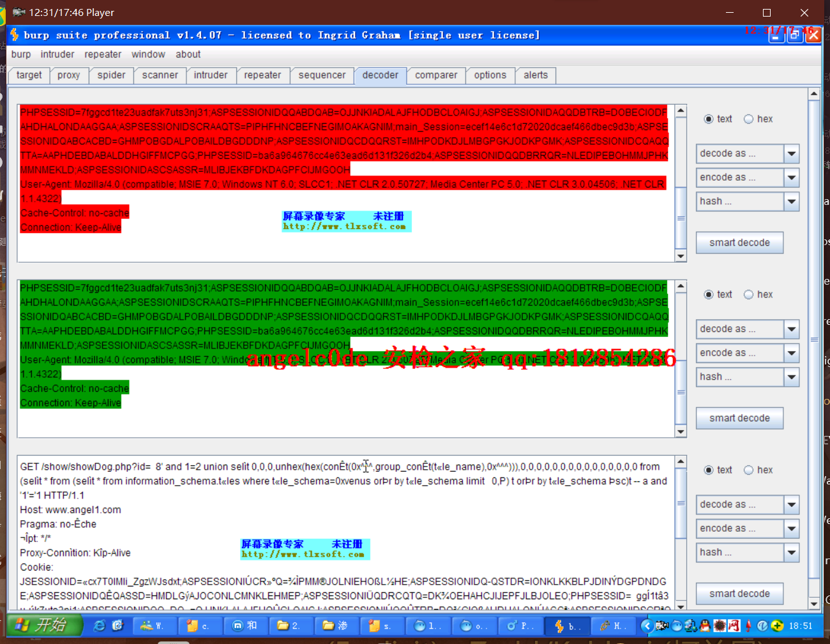Click the system clock showing 18:51
The image size is (830, 644).
(x=801, y=625)
